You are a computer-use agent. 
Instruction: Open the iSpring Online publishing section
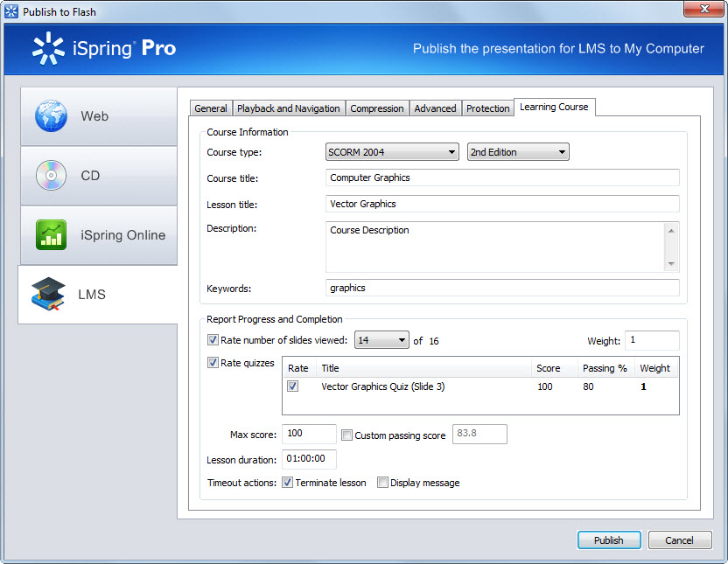(x=98, y=235)
